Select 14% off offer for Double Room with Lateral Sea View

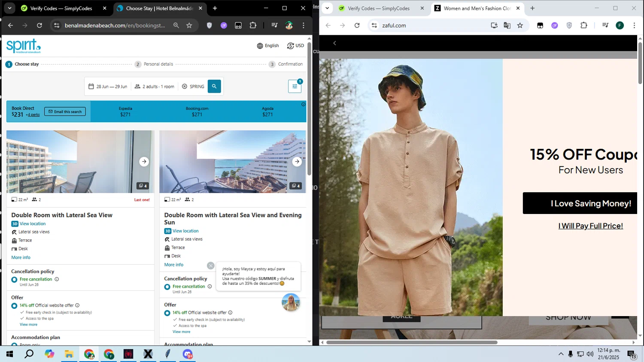(x=14, y=306)
